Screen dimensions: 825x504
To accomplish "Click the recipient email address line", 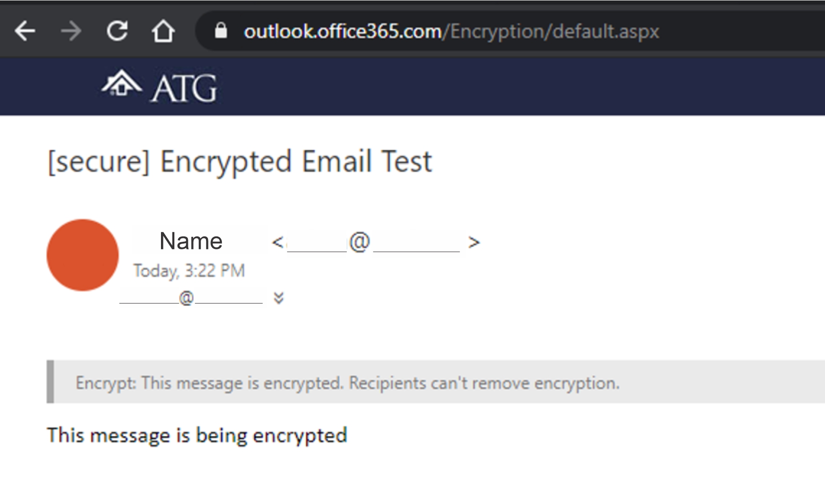I will (x=191, y=298).
